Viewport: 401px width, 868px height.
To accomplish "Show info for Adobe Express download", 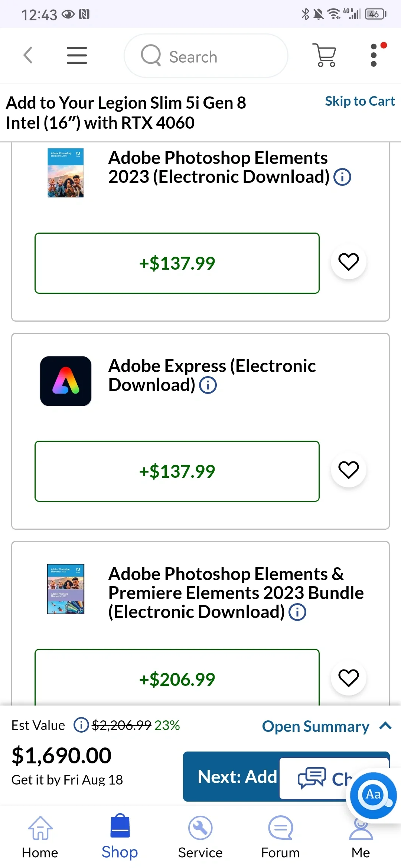I will pos(208,385).
